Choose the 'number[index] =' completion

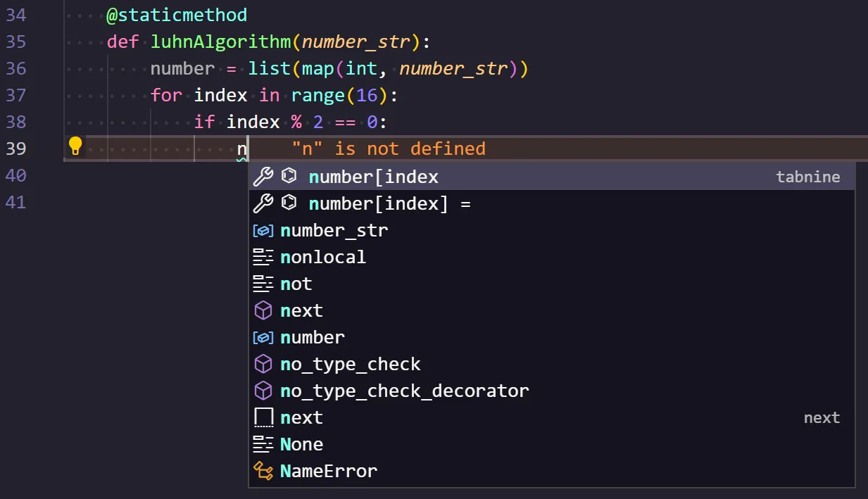coord(389,204)
